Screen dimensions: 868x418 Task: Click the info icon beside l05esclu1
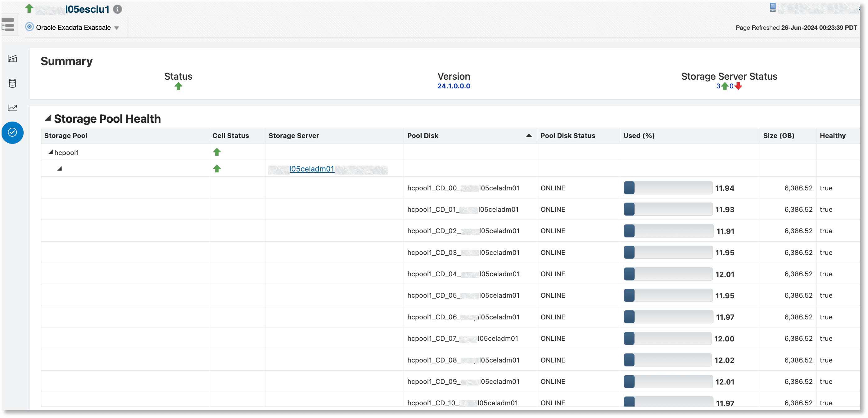117,9
